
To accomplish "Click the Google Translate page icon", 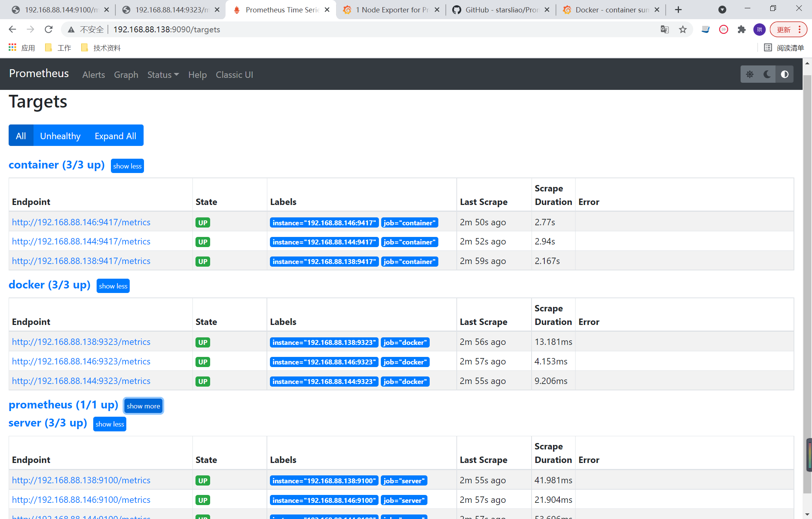I will point(665,29).
